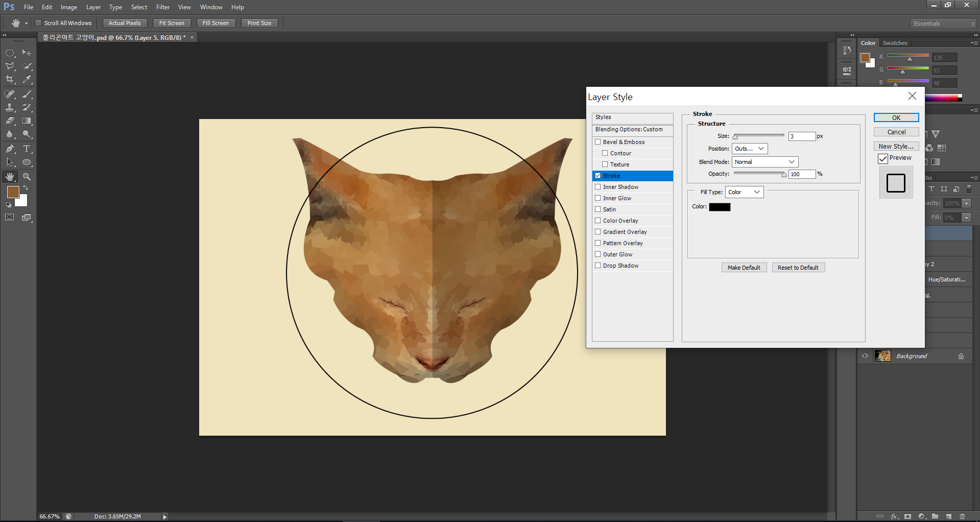Switch to the Swatches tab

(895, 43)
